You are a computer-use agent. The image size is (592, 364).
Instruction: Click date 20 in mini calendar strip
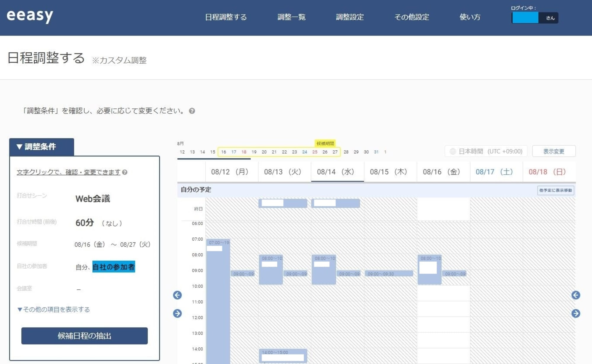(x=264, y=152)
